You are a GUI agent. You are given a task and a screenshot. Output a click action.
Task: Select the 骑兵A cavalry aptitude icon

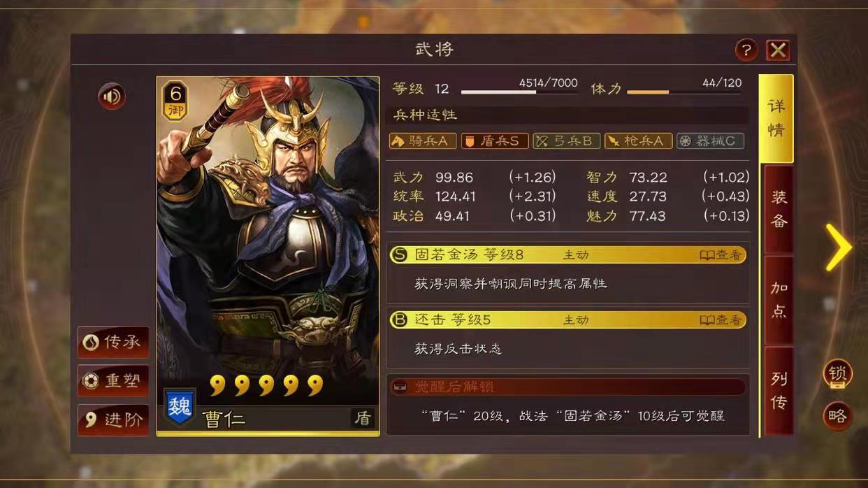pyautogui.click(x=423, y=141)
